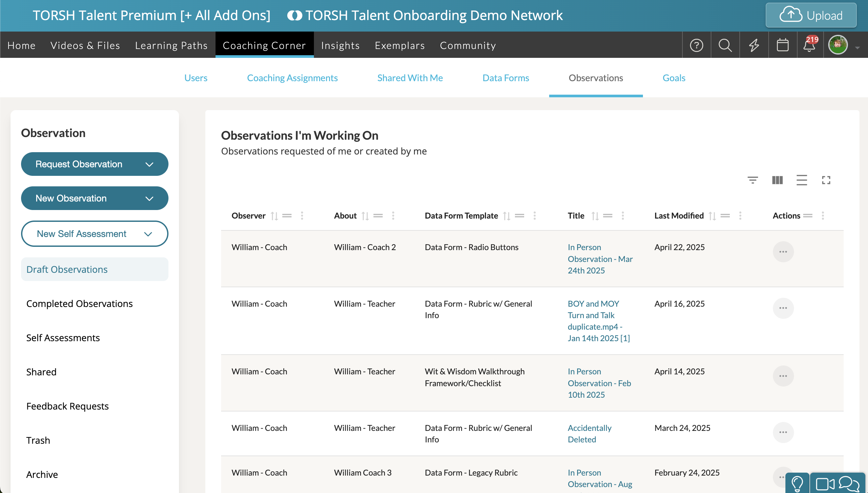
Task: Open the column chooser icon
Action: point(777,180)
